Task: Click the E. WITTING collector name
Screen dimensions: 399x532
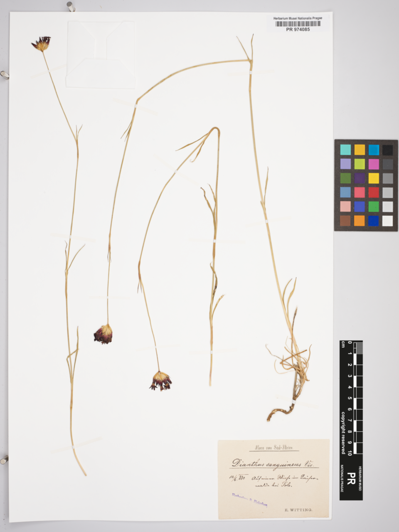Action: click(x=298, y=509)
